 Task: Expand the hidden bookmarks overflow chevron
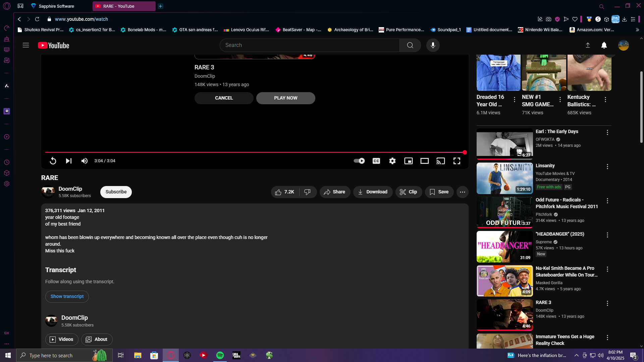pos(637,30)
